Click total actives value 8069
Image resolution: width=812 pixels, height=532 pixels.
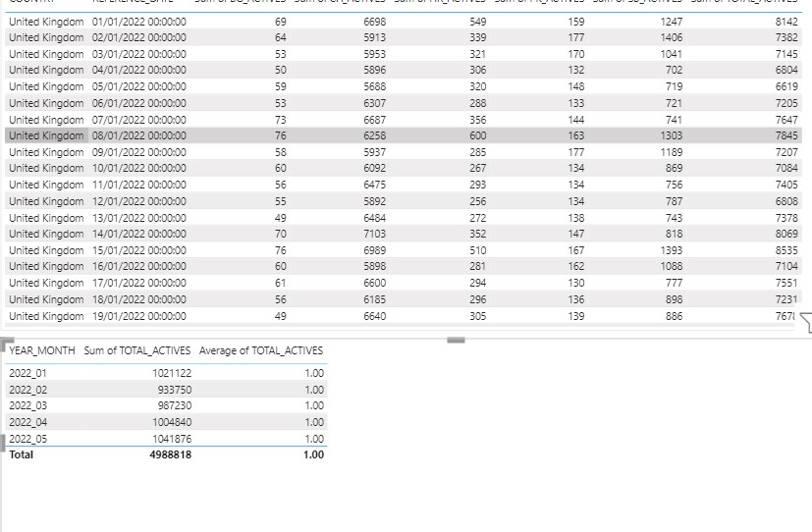click(786, 234)
